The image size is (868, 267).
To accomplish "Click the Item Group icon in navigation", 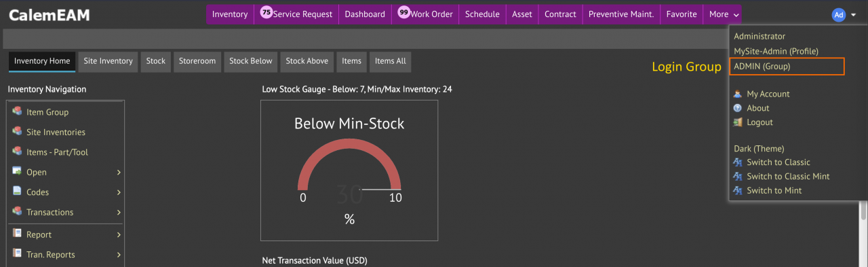I will click(x=17, y=111).
